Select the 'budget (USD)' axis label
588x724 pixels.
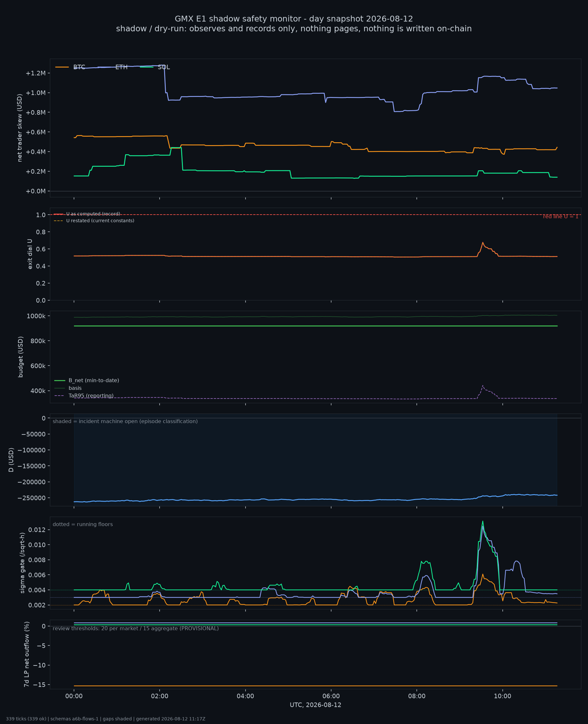coord(21,357)
